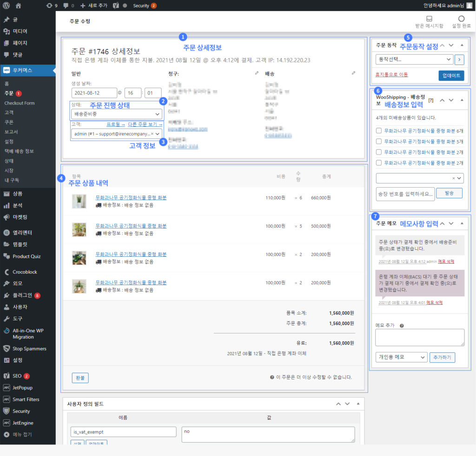The image size is (476, 456).
Task: Click the 송장 번호 tracking number field
Action: pyautogui.click(x=405, y=193)
